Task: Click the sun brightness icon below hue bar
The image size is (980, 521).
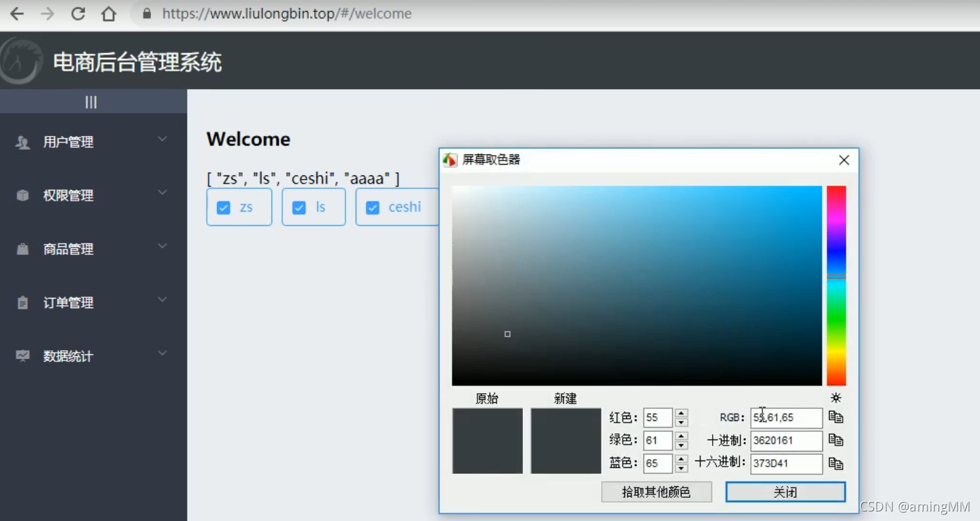Action: (x=836, y=398)
